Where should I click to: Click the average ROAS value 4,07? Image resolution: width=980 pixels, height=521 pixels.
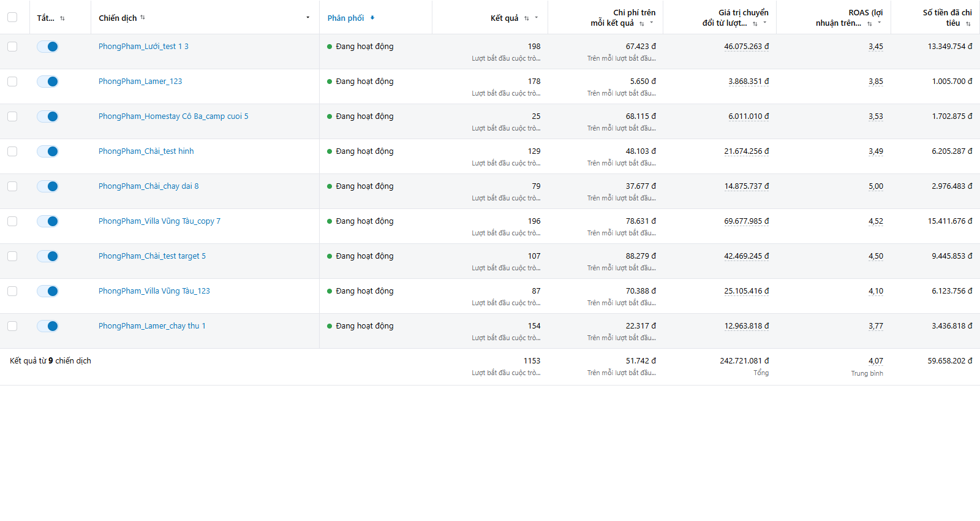point(876,361)
